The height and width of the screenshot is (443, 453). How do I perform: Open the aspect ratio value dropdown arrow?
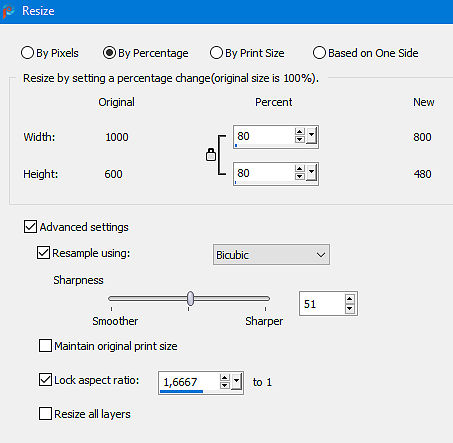click(x=236, y=382)
